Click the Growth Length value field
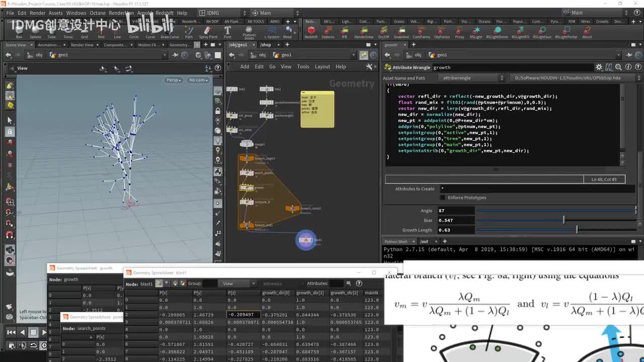This screenshot has height=362, width=644. (x=455, y=230)
